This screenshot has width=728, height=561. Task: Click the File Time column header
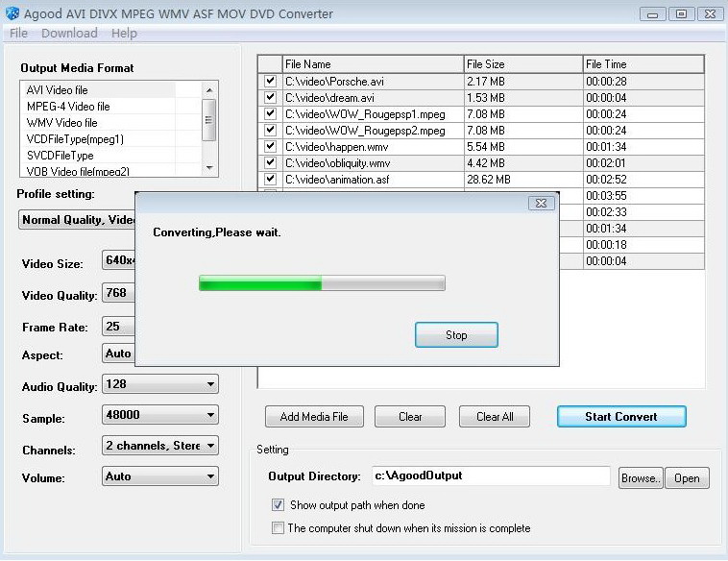[643, 64]
